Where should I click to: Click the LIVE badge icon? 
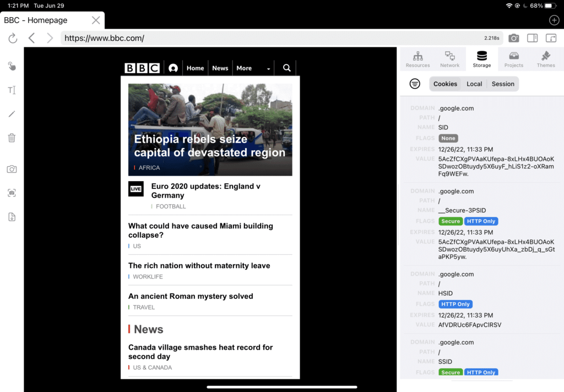click(136, 189)
